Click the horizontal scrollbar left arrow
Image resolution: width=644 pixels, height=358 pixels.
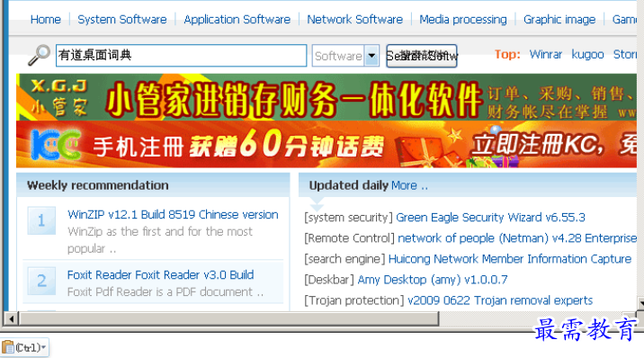(12, 318)
